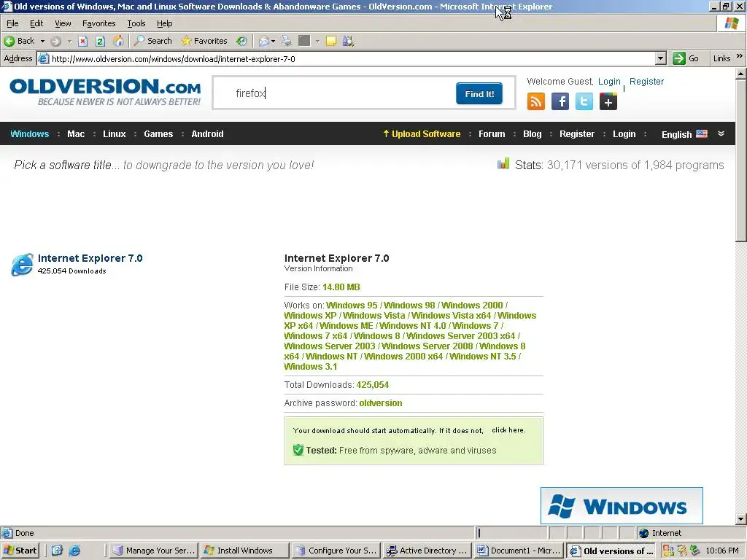Click the green Go button
747x560 pixels.
click(x=686, y=58)
